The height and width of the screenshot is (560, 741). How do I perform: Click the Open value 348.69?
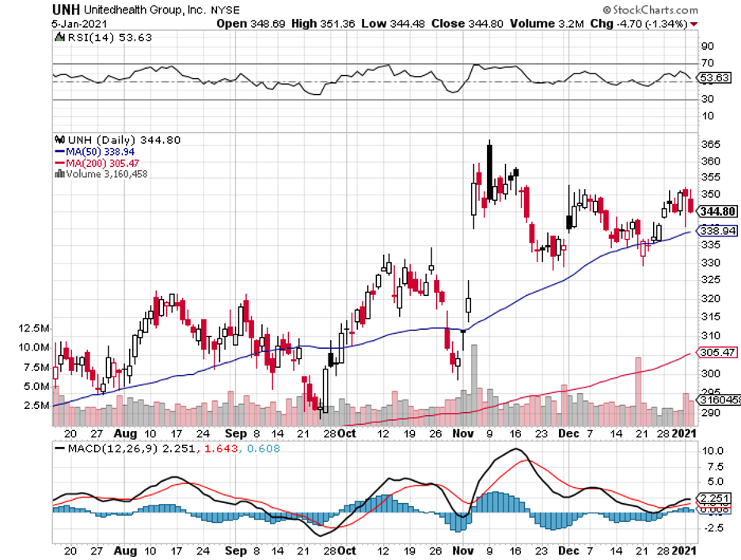[268, 24]
